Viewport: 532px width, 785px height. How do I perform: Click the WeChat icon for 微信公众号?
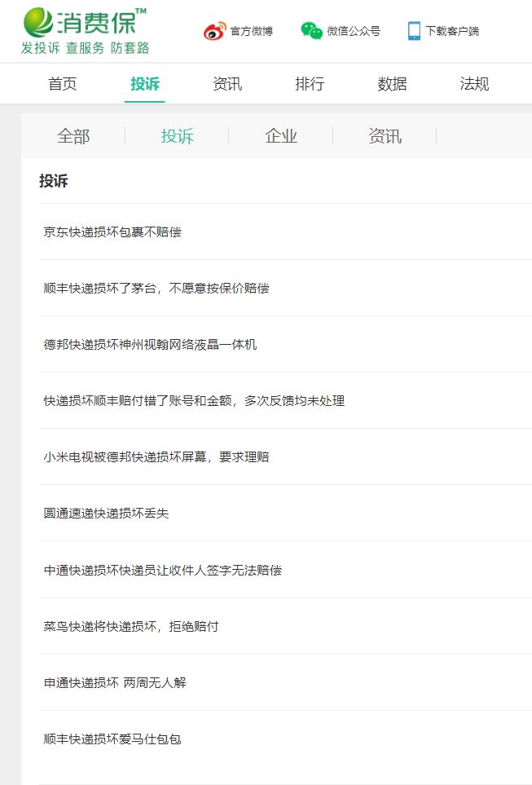coord(311,30)
